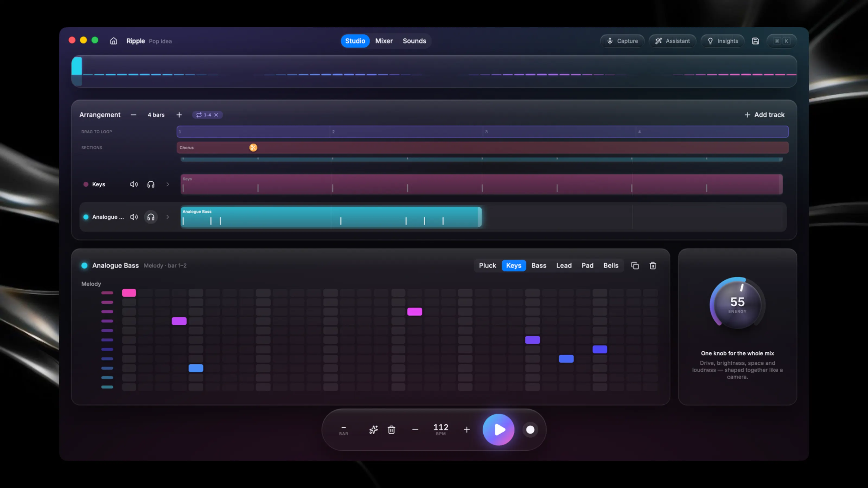Toggle the magenta note mid-grid
Image resolution: width=868 pixels, height=488 pixels.
(x=414, y=312)
